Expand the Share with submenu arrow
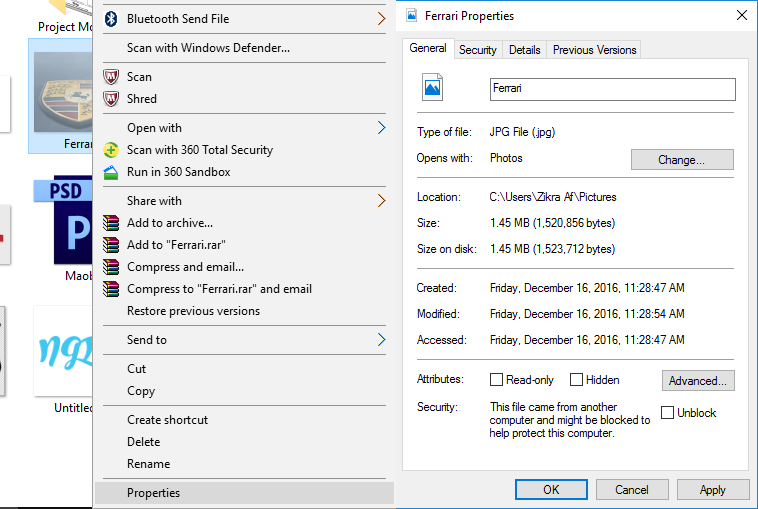 click(381, 201)
